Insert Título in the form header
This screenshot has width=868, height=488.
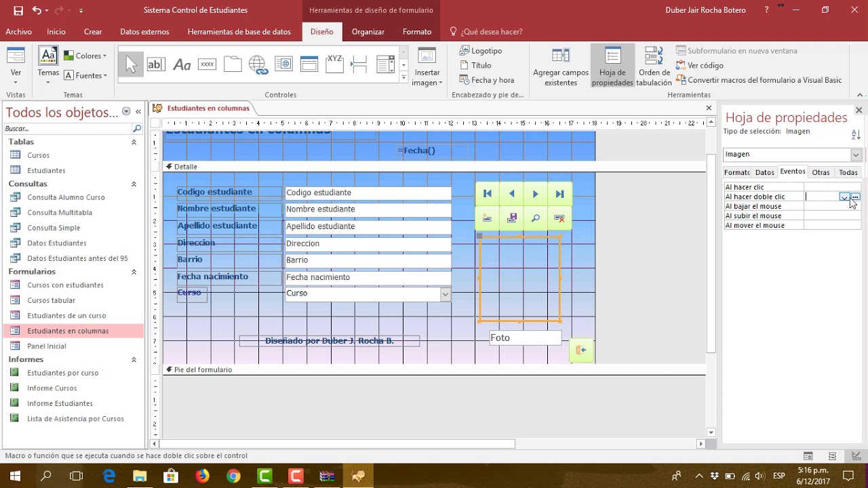pyautogui.click(x=475, y=66)
